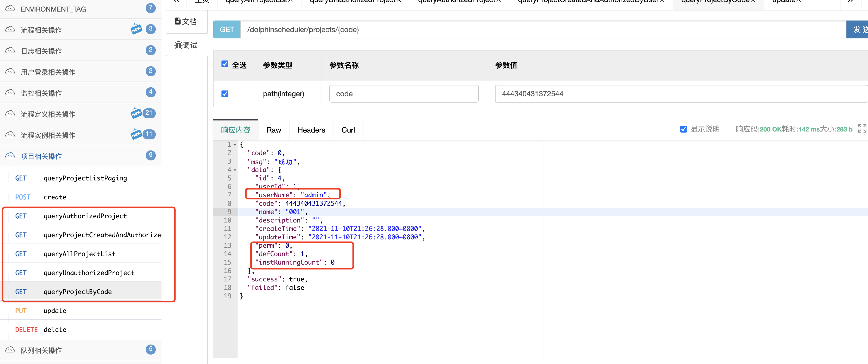868x364 pixels.
Task: Collapse the data object fold arrow line 4
Action: pos(235,170)
